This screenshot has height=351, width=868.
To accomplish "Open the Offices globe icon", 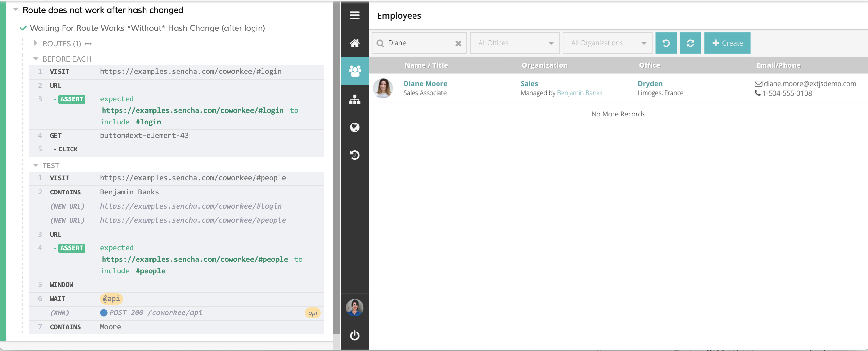I will [x=355, y=127].
